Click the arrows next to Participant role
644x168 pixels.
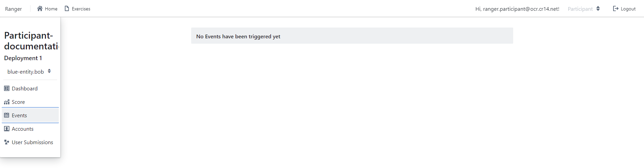[598, 8]
